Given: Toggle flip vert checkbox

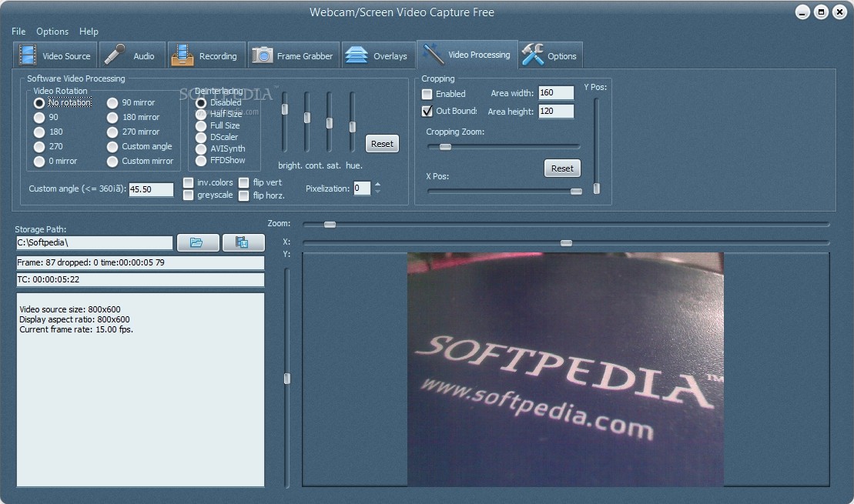Looking at the screenshot, I should point(244,182).
